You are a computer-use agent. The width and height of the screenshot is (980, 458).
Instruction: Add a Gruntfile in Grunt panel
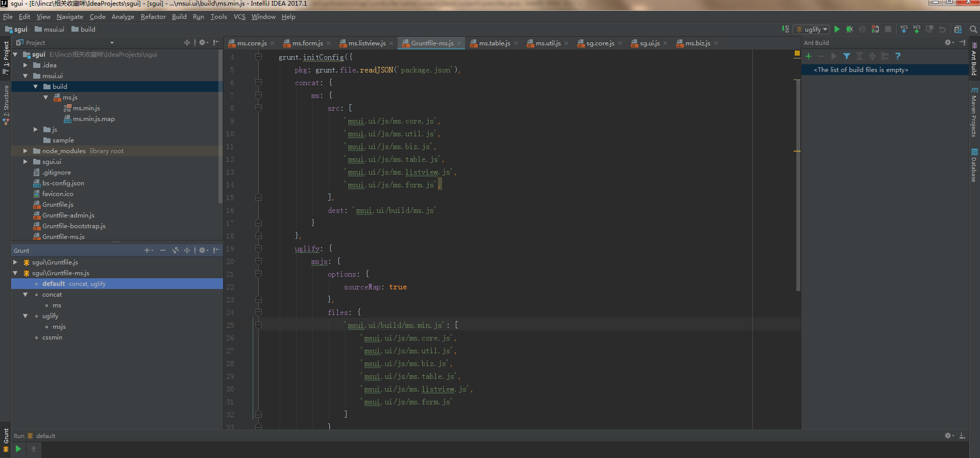tap(149, 251)
